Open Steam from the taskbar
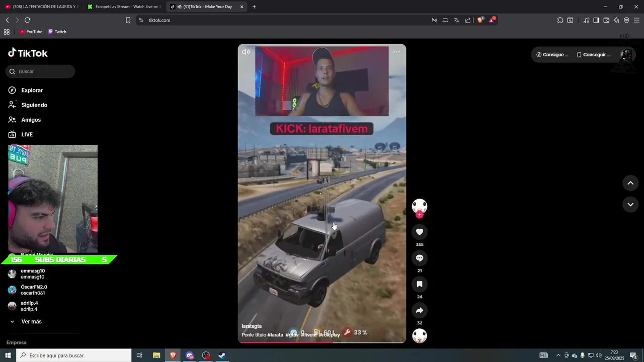This screenshot has width=644, height=362. click(222, 355)
